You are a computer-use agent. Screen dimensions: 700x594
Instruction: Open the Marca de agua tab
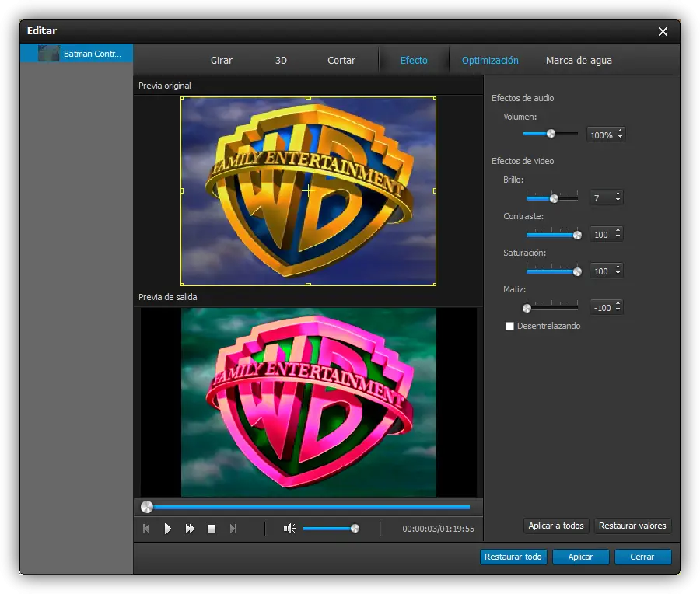[579, 60]
